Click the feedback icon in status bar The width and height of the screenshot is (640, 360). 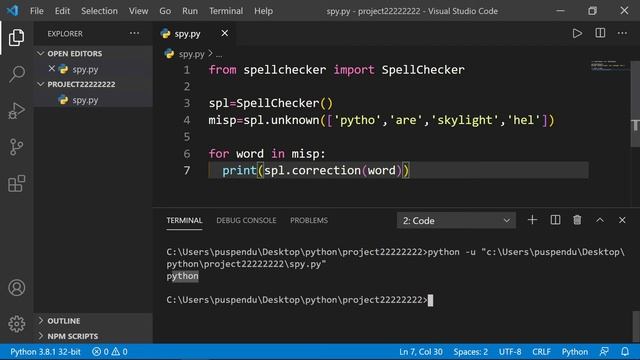[604, 351]
